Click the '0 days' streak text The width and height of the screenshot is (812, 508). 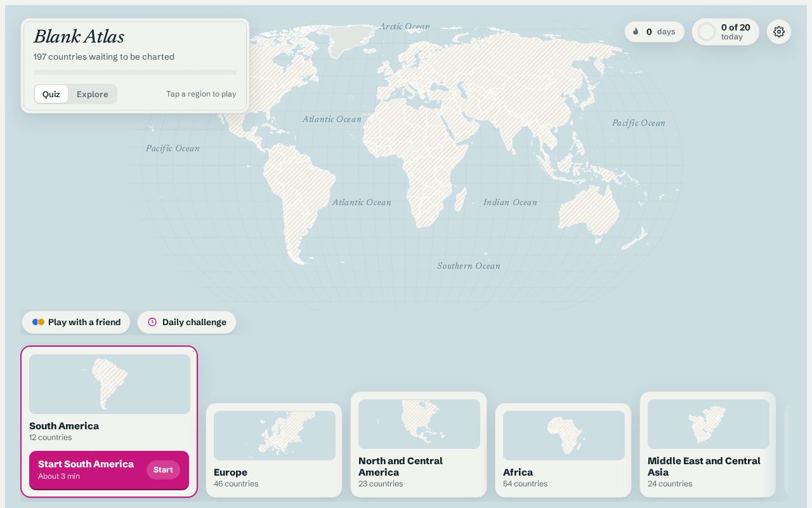661,32
